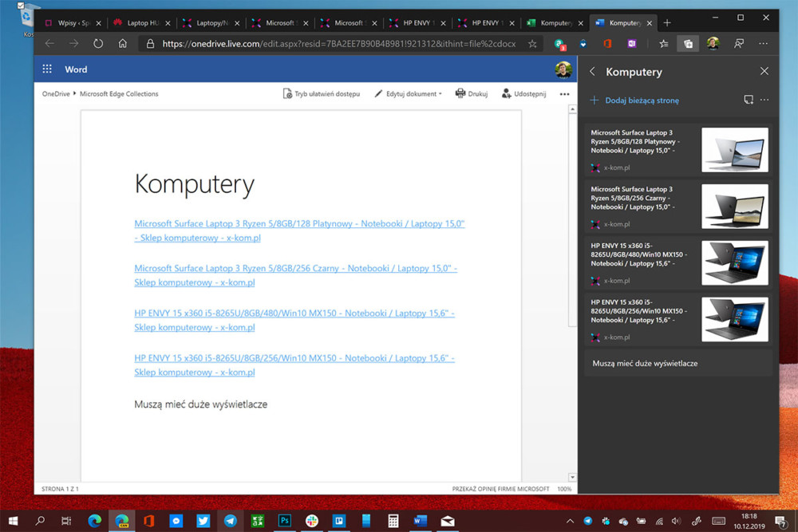Open the Word toolbar more options ellipsis
Viewport: 798px width, 532px height.
coord(564,94)
